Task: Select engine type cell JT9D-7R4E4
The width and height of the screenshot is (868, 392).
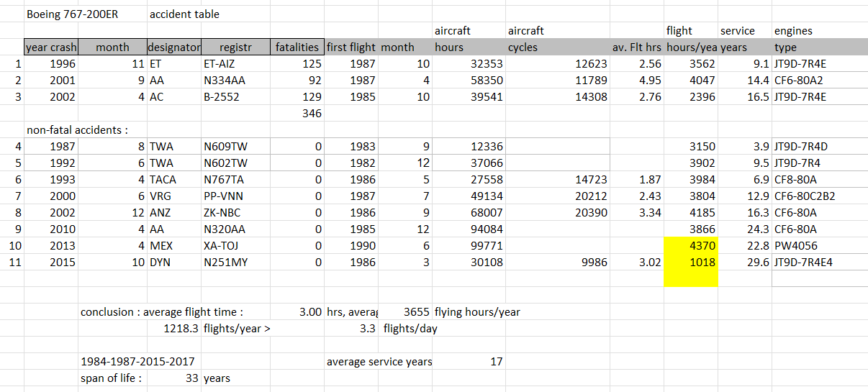Action: (819, 262)
